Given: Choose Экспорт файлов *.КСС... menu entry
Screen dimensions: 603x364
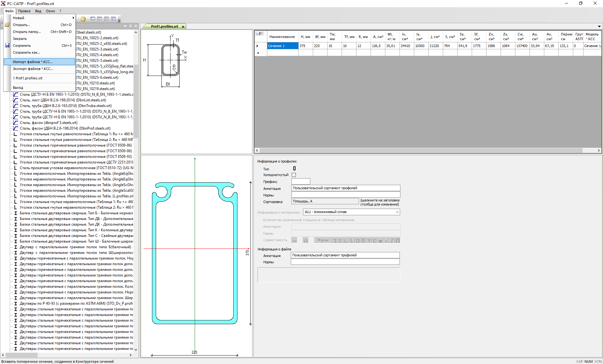Looking at the screenshot, I should tap(33, 69).
